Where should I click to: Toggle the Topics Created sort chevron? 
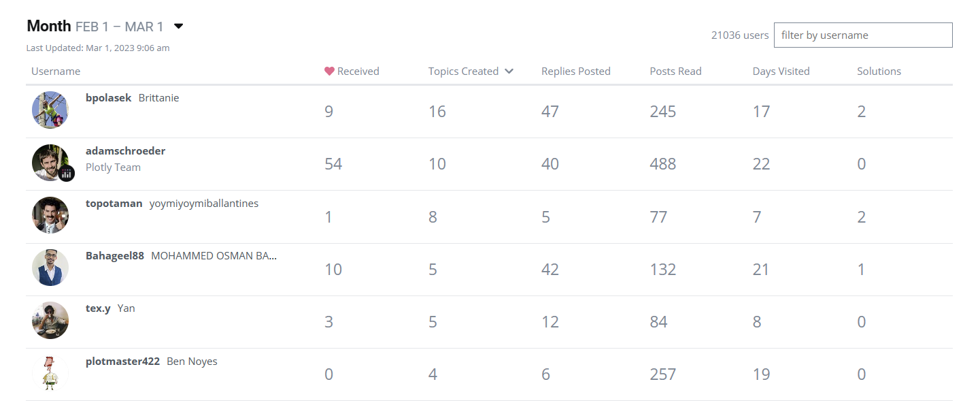tap(509, 71)
